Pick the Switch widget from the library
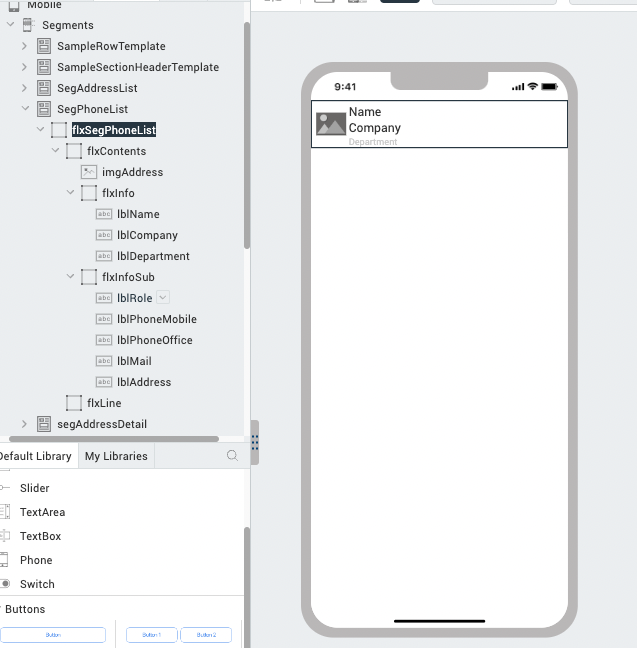The width and height of the screenshot is (637, 648). tap(37, 584)
